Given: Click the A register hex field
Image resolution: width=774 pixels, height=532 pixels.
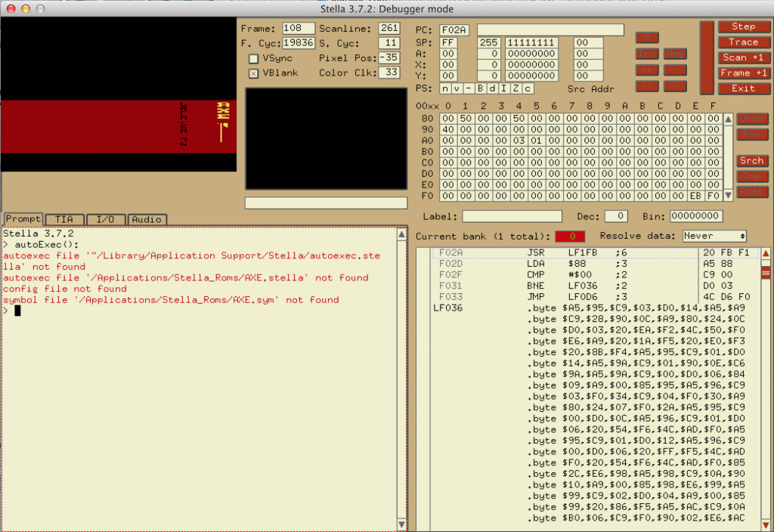Looking at the screenshot, I should [448, 54].
